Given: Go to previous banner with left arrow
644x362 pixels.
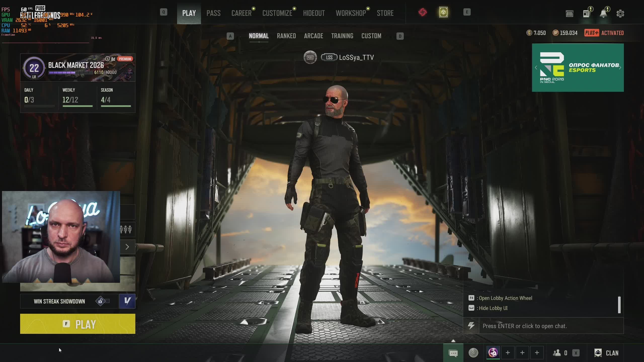Looking at the screenshot, I should pos(536,68).
